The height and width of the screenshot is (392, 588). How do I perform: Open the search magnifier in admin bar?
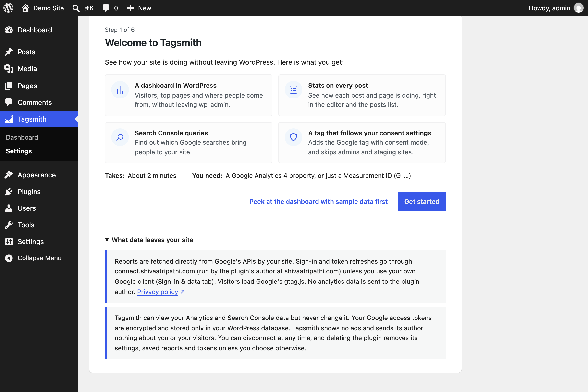click(x=76, y=8)
